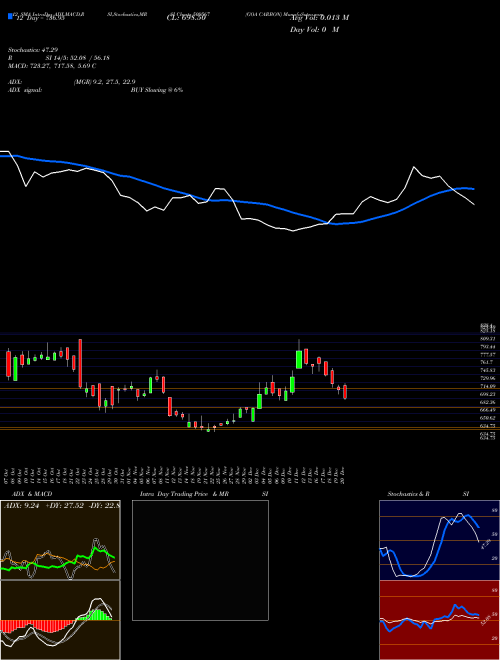The width and height of the screenshot is (500, 660).
Task: Click the 698.23 price axis label
Action: 488,394
